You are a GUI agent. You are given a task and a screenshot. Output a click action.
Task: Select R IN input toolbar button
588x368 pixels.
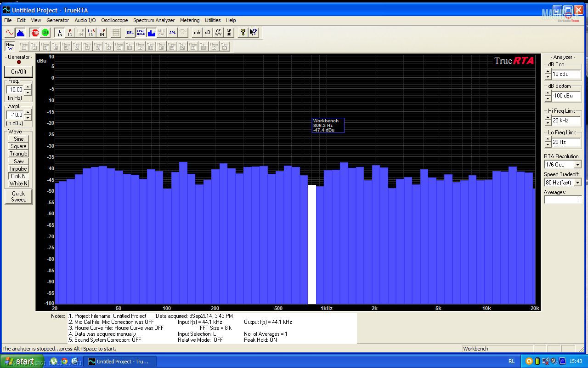pyautogui.click(x=70, y=32)
